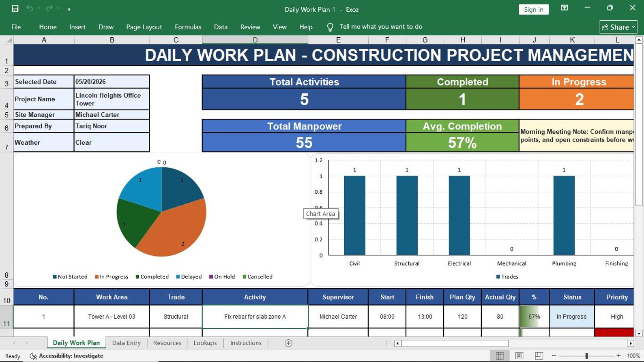Select column D header
This screenshot has height=362, width=644.
click(255, 40)
